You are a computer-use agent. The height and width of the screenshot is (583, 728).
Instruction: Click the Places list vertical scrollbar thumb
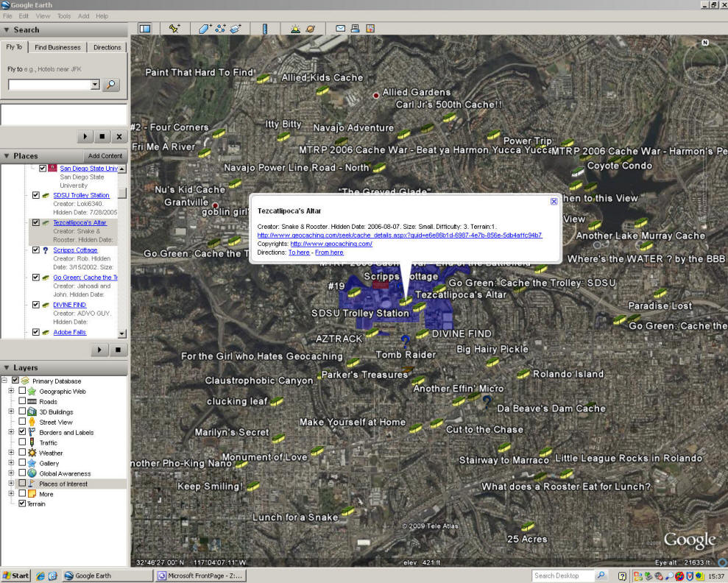tap(122, 193)
